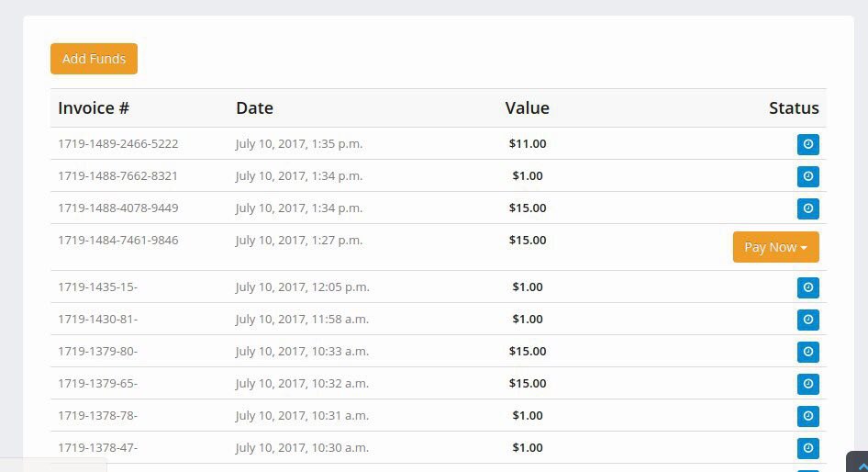Select invoice number 1719-1489-2466-5222

(118, 143)
